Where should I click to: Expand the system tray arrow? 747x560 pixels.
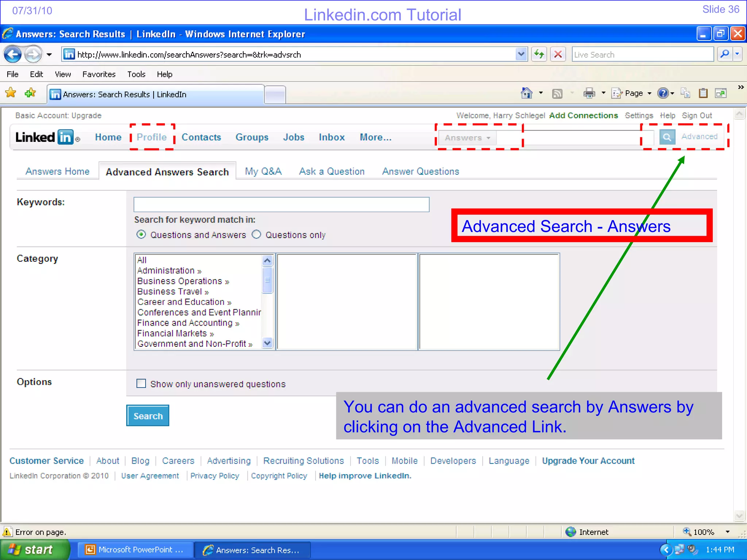[x=666, y=549]
